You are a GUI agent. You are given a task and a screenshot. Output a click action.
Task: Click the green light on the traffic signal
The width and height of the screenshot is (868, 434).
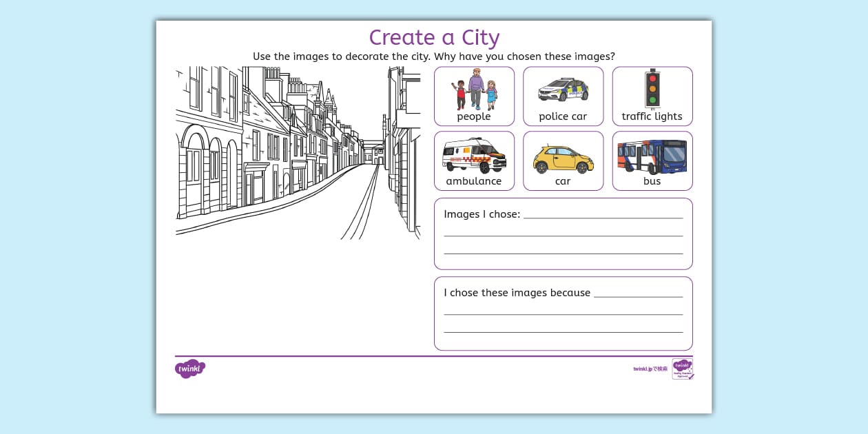[652, 100]
